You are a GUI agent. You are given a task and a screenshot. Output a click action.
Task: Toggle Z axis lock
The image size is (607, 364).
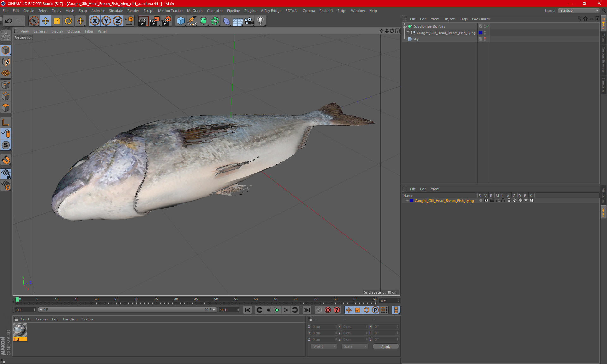click(x=118, y=21)
